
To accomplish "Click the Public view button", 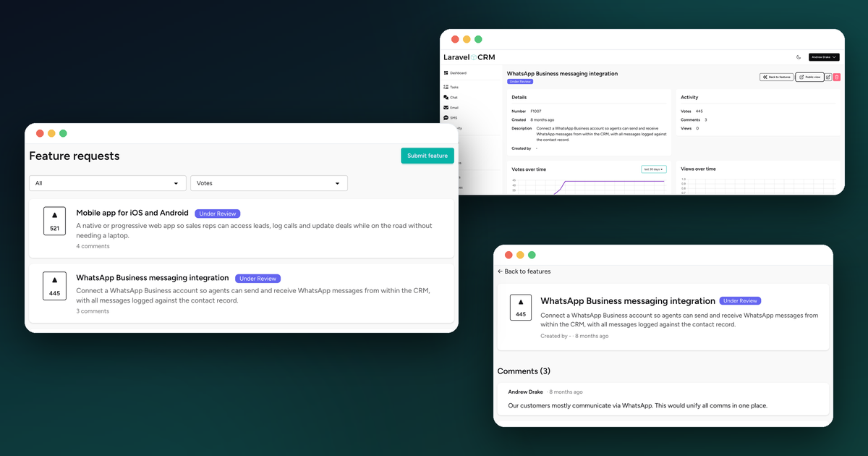I will pos(809,77).
